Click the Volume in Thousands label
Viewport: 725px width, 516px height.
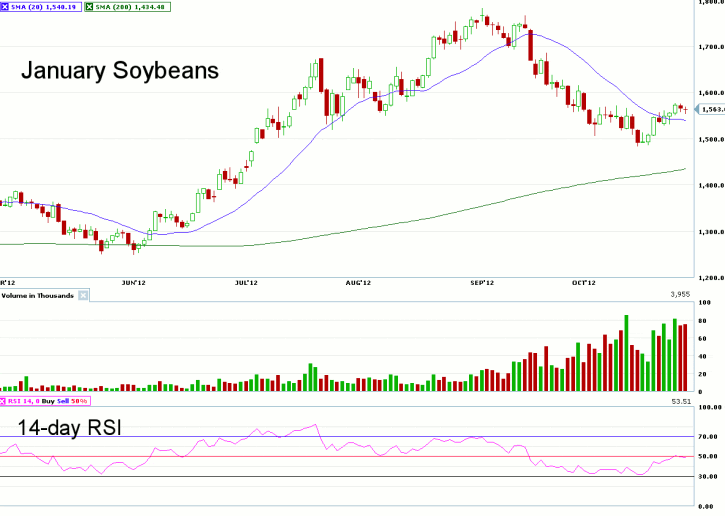click(x=38, y=296)
